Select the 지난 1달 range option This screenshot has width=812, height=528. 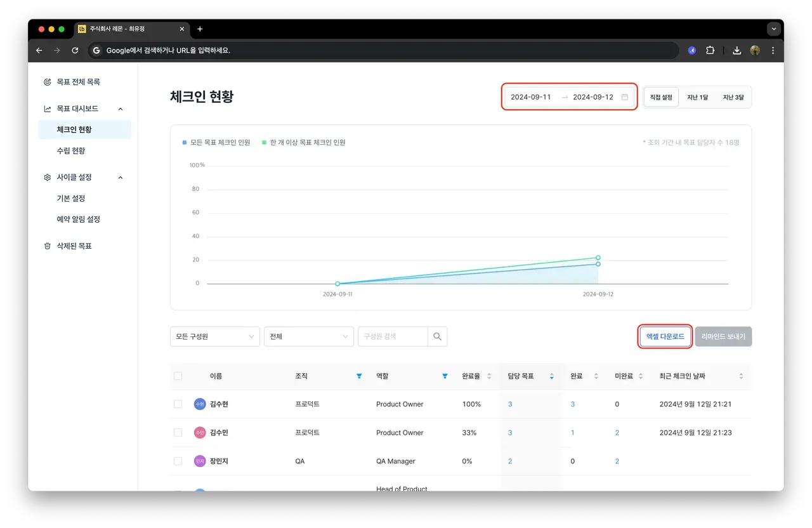[697, 97]
